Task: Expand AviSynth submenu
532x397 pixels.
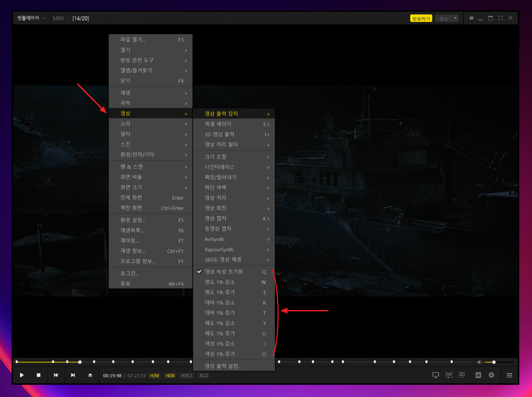Action: (x=234, y=239)
